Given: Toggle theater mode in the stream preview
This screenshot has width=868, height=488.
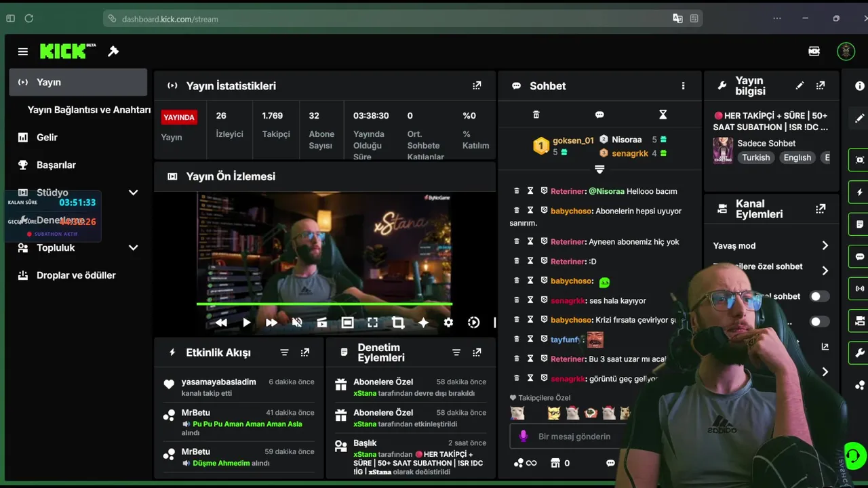Looking at the screenshot, I should click(347, 323).
